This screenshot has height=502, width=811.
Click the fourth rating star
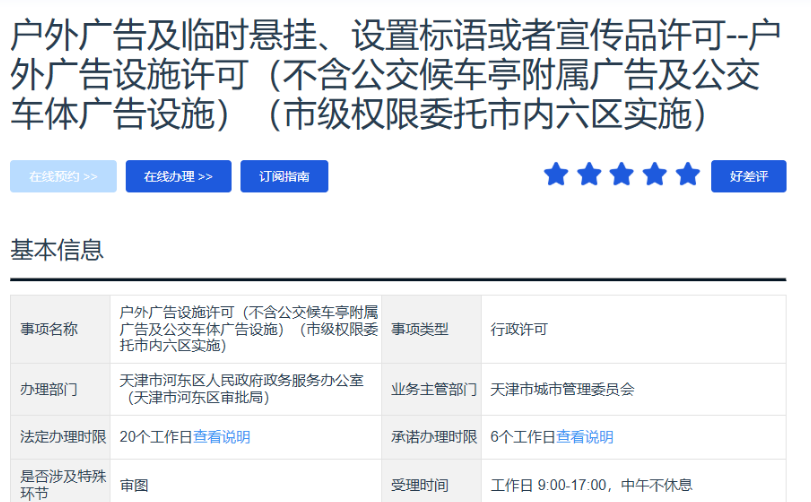tap(655, 175)
